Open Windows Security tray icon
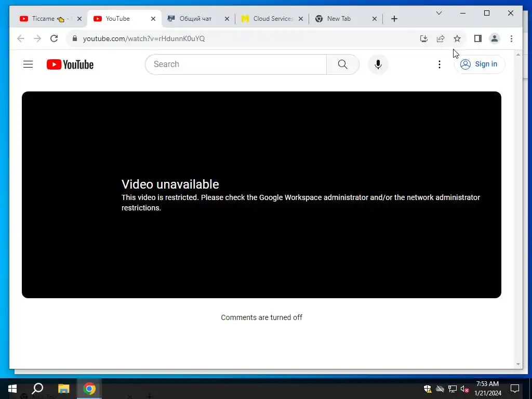 coord(428,389)
